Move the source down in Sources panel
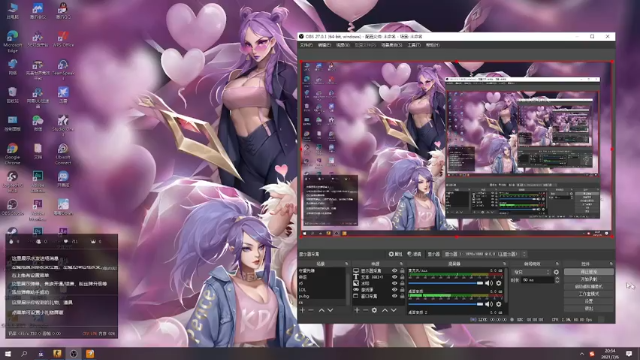 tap(393, 310)
